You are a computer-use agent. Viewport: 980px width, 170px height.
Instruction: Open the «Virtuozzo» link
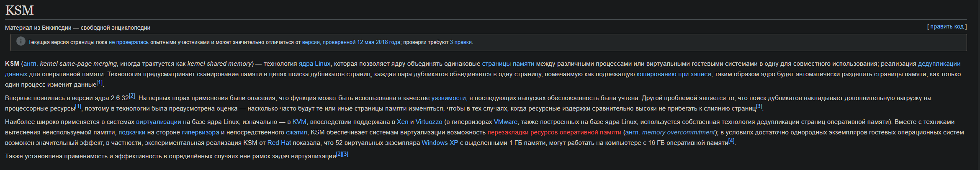click(429, 122)
